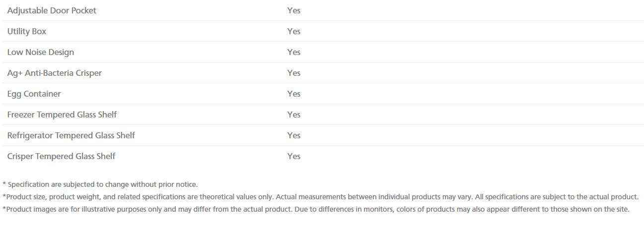This screenshot has width=644, height=232.
Task: Click the Yes value for Adjustable Door Pocket
Action: (294, 10)
